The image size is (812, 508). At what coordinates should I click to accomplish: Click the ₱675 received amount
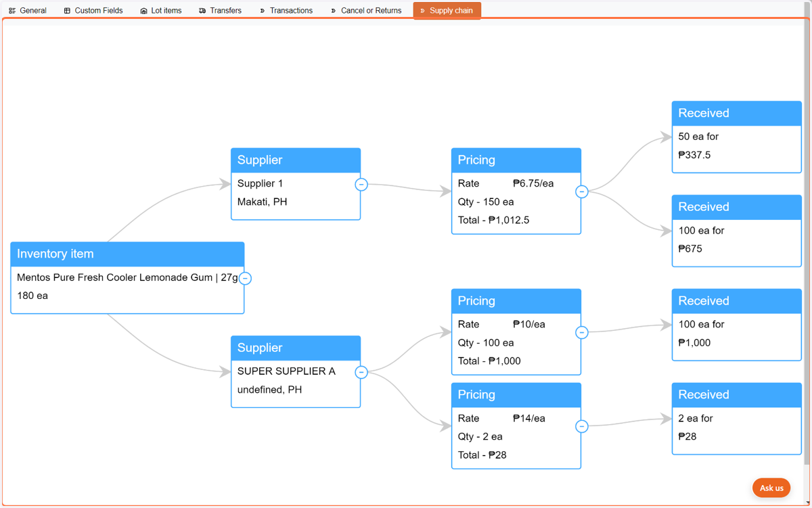click(691, 249)
